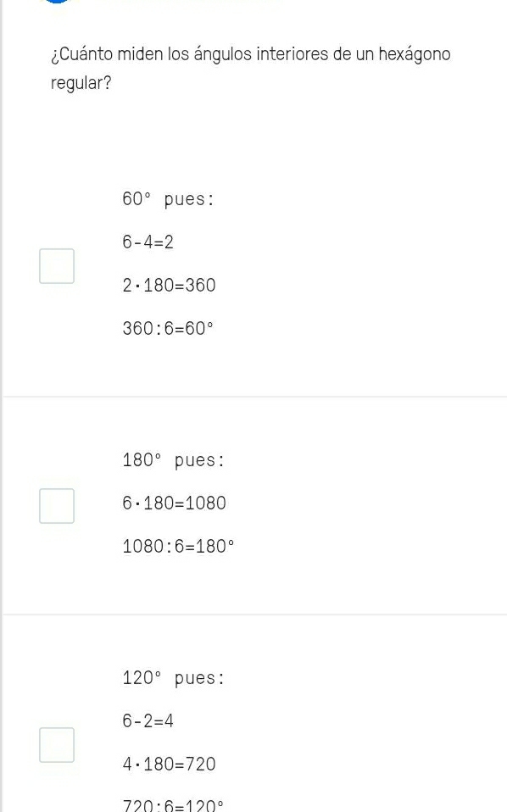Select the '60° pues:' answer heading
The width and height of the screenshot is (507, 812).
[x=168, y=199]
